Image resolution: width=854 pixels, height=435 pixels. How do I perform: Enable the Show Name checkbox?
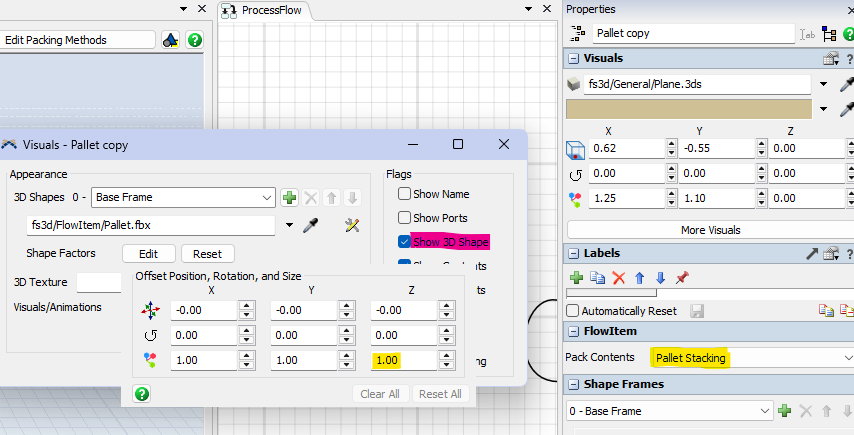[x=405, y=194]
